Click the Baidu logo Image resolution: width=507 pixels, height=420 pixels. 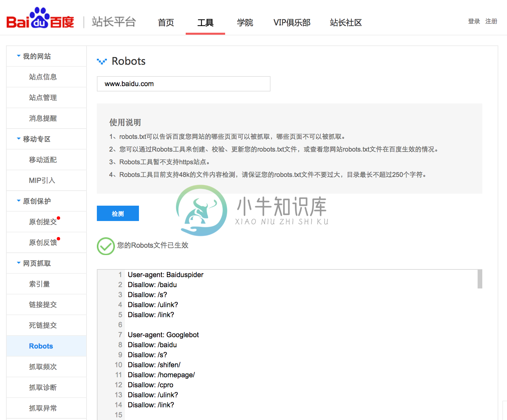tap(40, 18)
